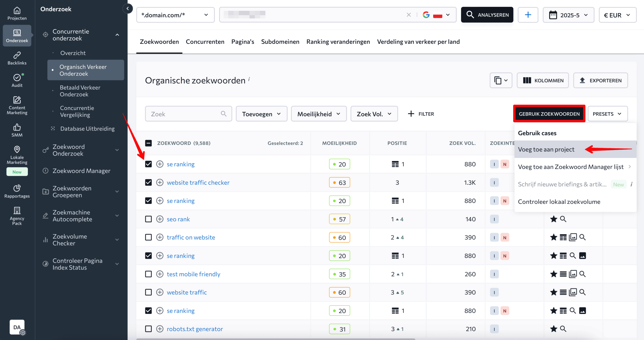Open Lokale Marketing pin icon
The image size is (644, 340).
click(x=17, y=149)
